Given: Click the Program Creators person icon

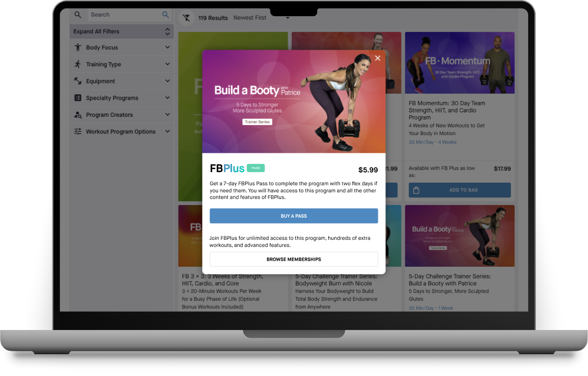Looking at the screenshot, I should coord(77,115).
